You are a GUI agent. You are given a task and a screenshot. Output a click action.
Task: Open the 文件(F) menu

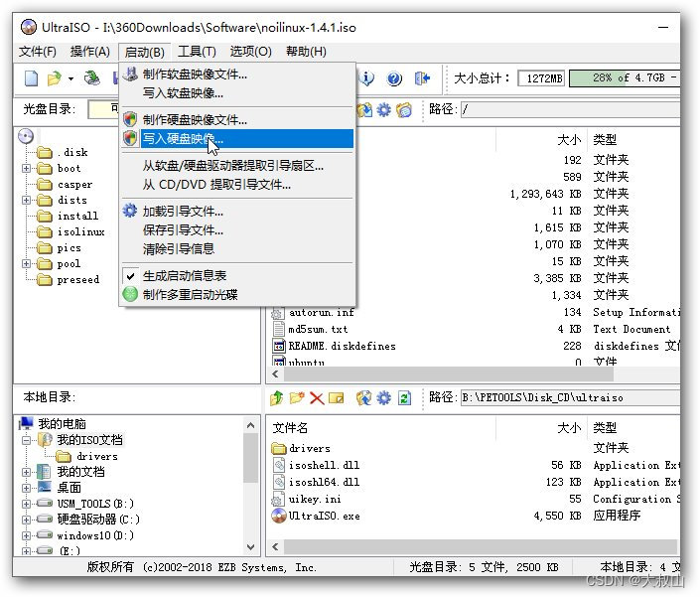tap(38, 52)
